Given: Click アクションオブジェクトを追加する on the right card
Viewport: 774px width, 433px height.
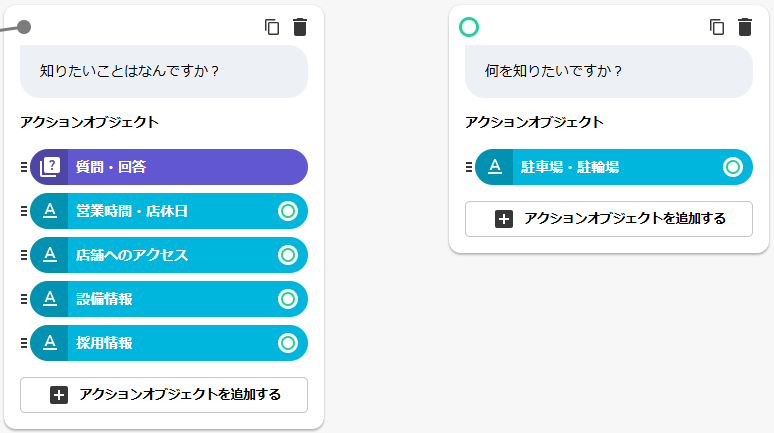Looking at the screenshot, I should coord(608,219).
